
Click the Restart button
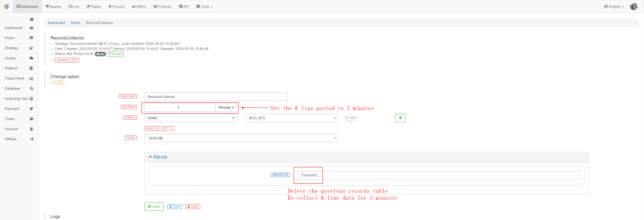click(115, 54)
